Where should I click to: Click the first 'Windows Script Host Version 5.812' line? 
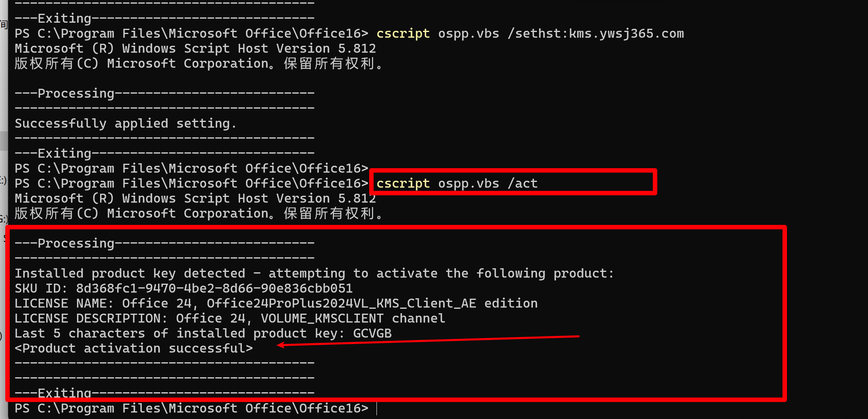click(x=195, y=49)
